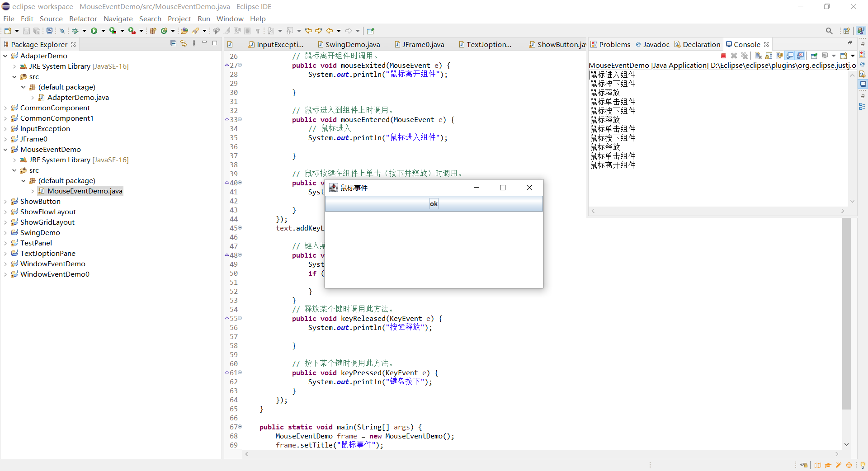Viewport: 868px width, 471px height.
Task: Switch to the Problems tab
Action: coord(610,44)
